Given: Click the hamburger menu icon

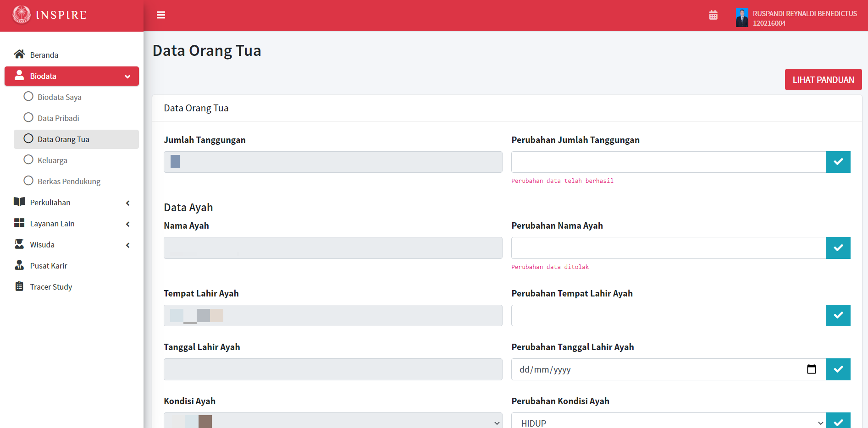Looking at the screenshot, I should tap(161, 15).
